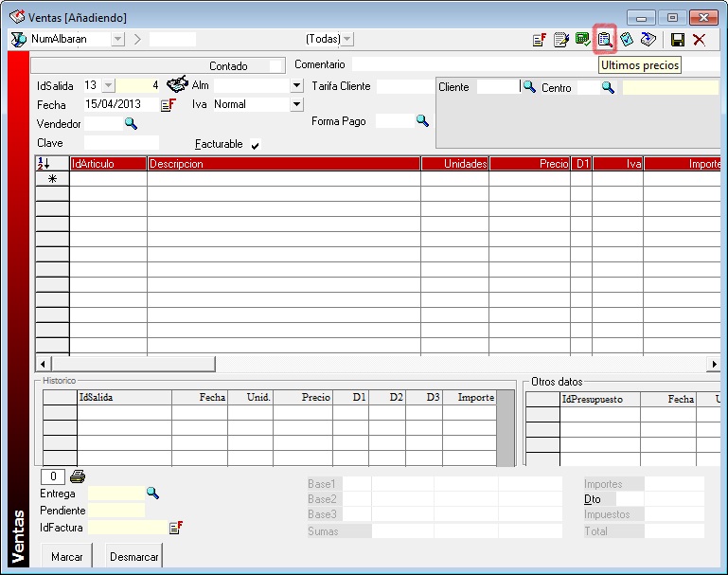The height and width of the screenshot is (575, 728).
Task: Go to next record arrow after NumAlbaran
Action: coord(137,39)
